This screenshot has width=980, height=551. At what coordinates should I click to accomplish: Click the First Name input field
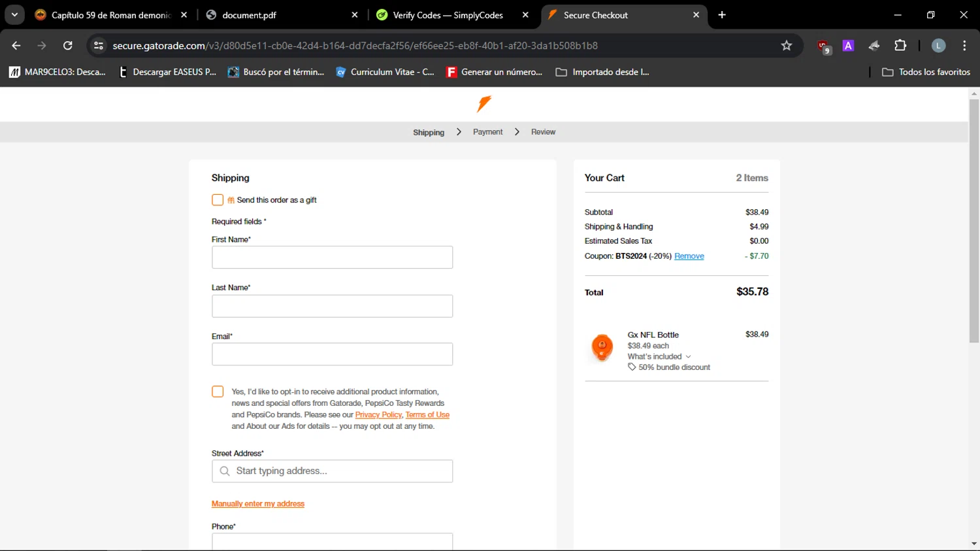coord(332,258)
